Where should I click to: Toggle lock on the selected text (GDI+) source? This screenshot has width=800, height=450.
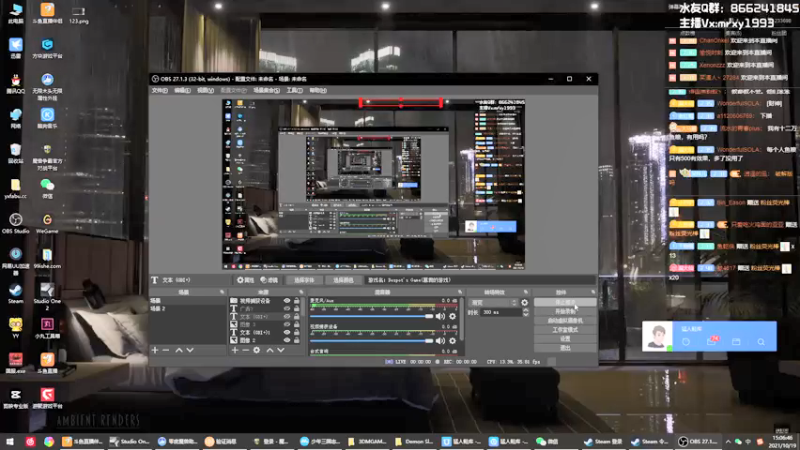point(296,317)
